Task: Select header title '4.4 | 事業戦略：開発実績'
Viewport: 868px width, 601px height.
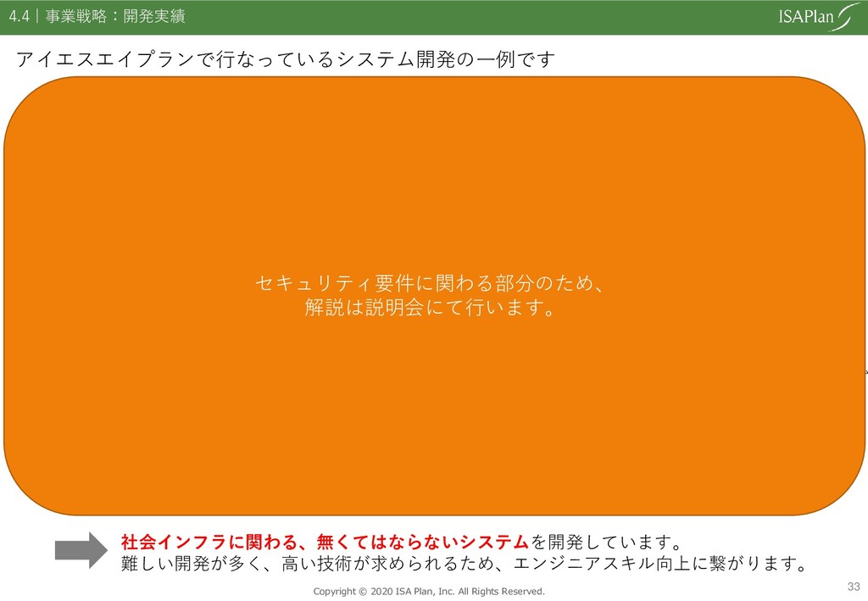Action: point(97,16)
